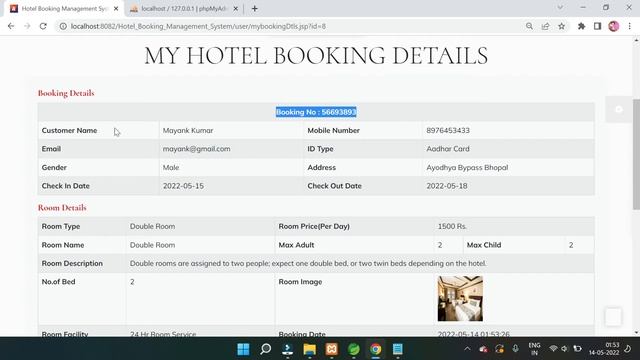Go back to the previous browser page
Screen dimensions: 640x360
[11, 26]
